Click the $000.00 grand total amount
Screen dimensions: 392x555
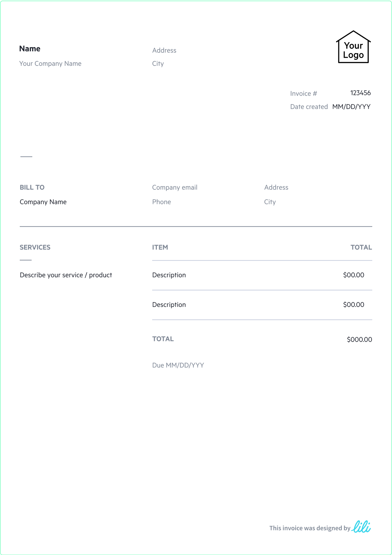pyautogui.click(x=359, y=340)
